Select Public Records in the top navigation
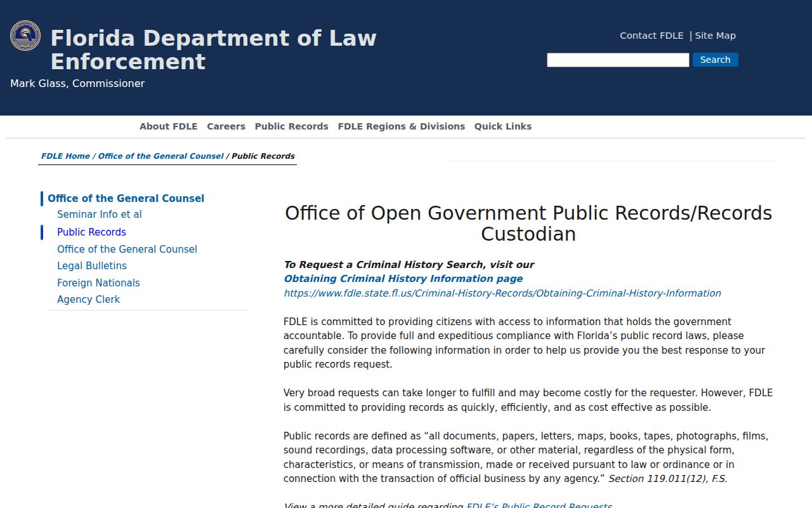This screenshot has height=508, width=812. (292, 126)
